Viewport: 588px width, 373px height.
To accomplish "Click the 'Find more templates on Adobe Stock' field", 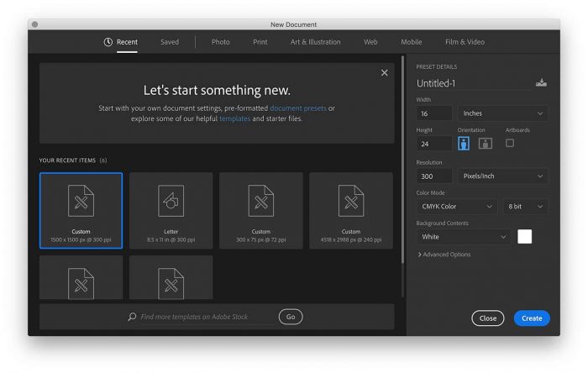I will point(194,317).
